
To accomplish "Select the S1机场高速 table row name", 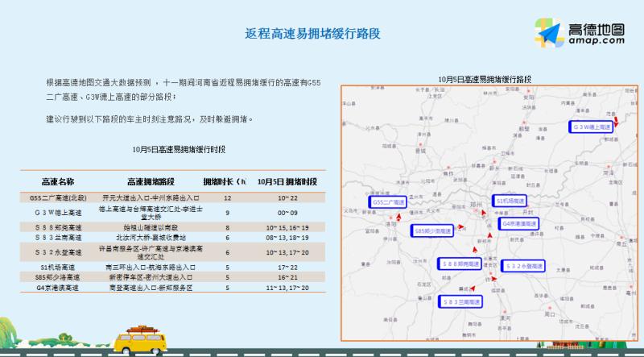I will tap(57, 267).
